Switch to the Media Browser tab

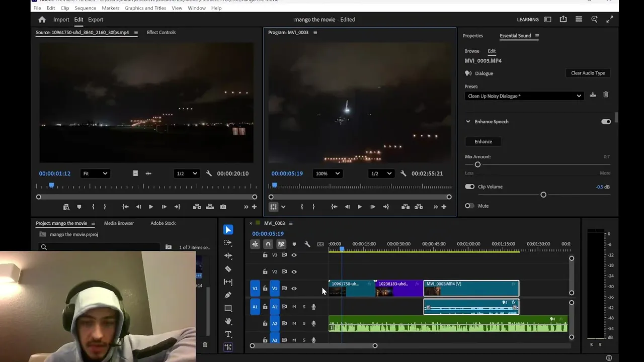pyautogui.click(x=119, y=223)
